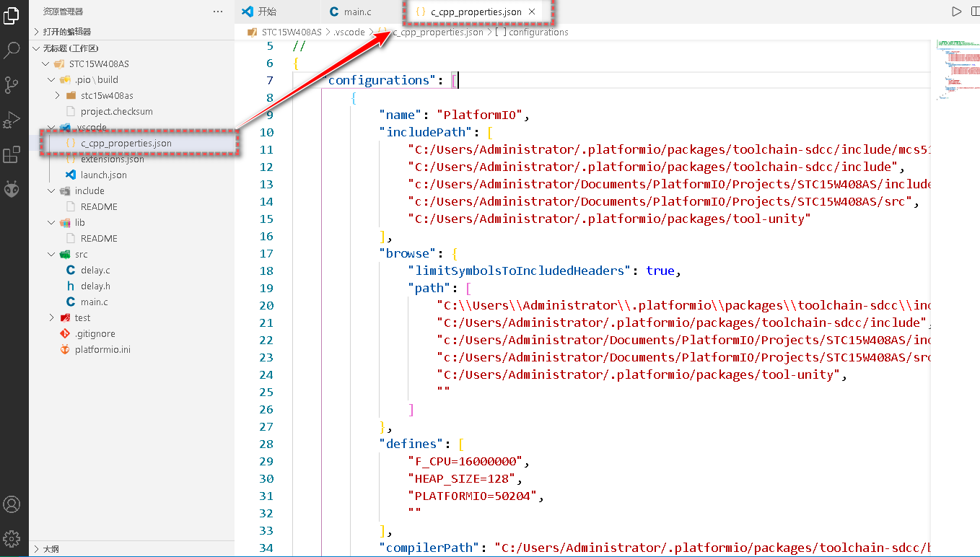This screenshot has height=557, width=980.
Task: Open c_cpp_properties.json in the file tree
Action: pos(131,143)
